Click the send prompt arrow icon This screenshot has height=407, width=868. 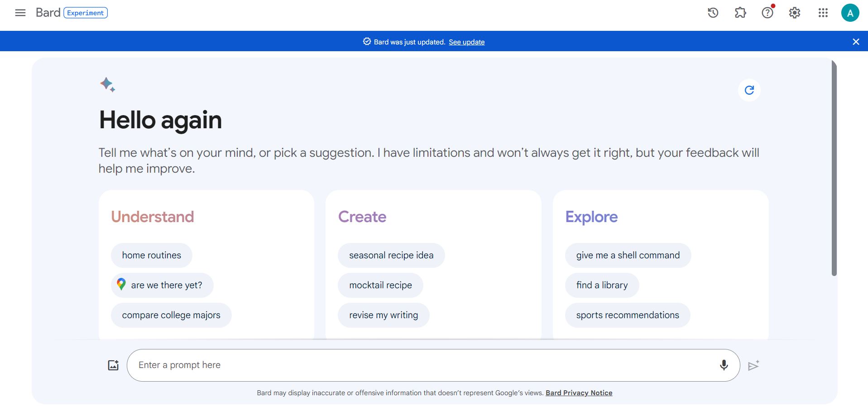753,365
